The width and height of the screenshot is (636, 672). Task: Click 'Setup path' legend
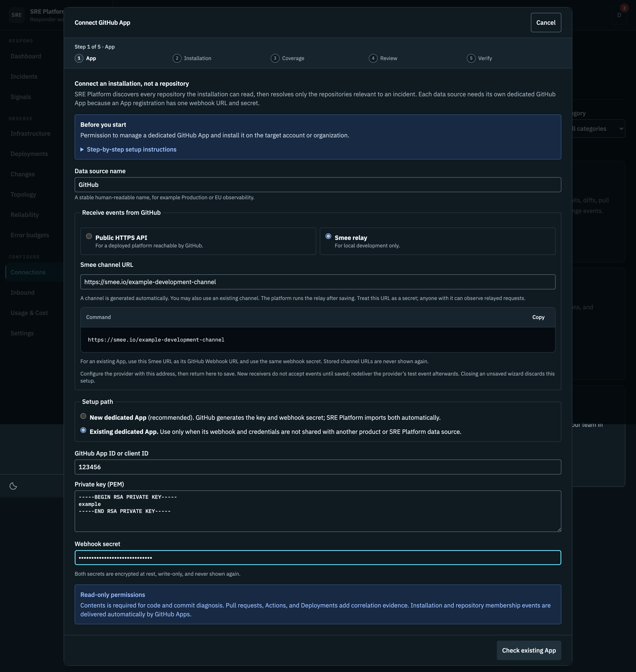pyautogui.click(x=97, y=402)
